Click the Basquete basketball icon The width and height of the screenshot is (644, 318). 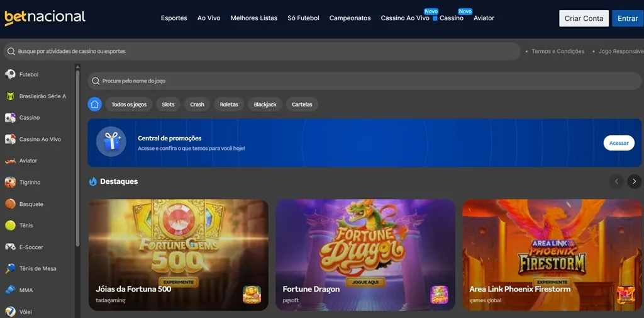[x=10, y=204]
